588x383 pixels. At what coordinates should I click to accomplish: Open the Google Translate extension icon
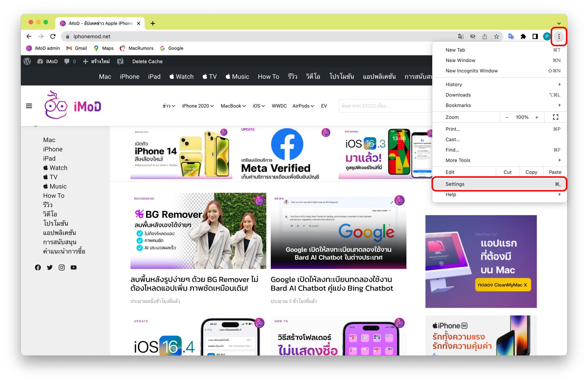pyautogui.click(x=511, y=37)
